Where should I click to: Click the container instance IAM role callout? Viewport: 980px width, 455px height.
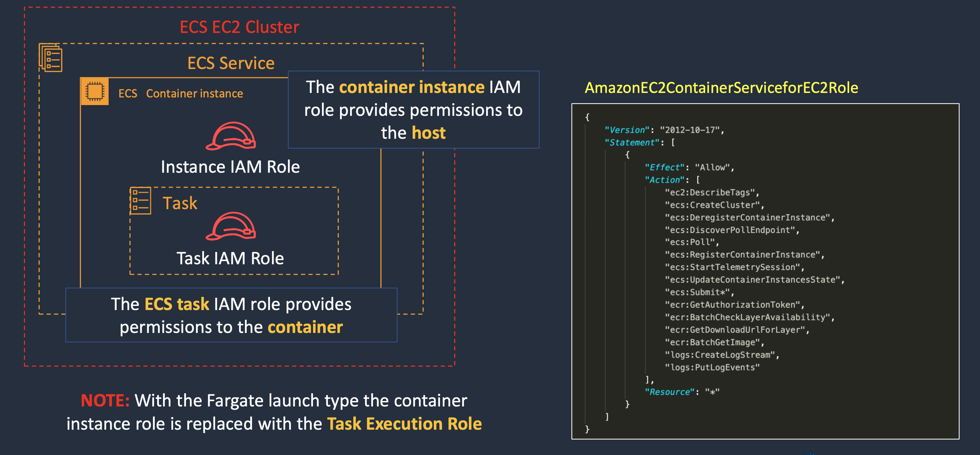(414, 110)
